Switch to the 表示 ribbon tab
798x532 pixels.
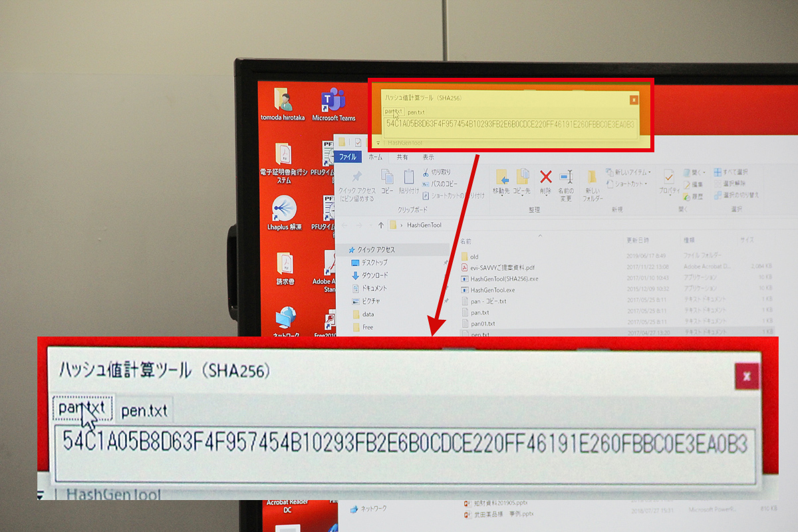point(428,157)
